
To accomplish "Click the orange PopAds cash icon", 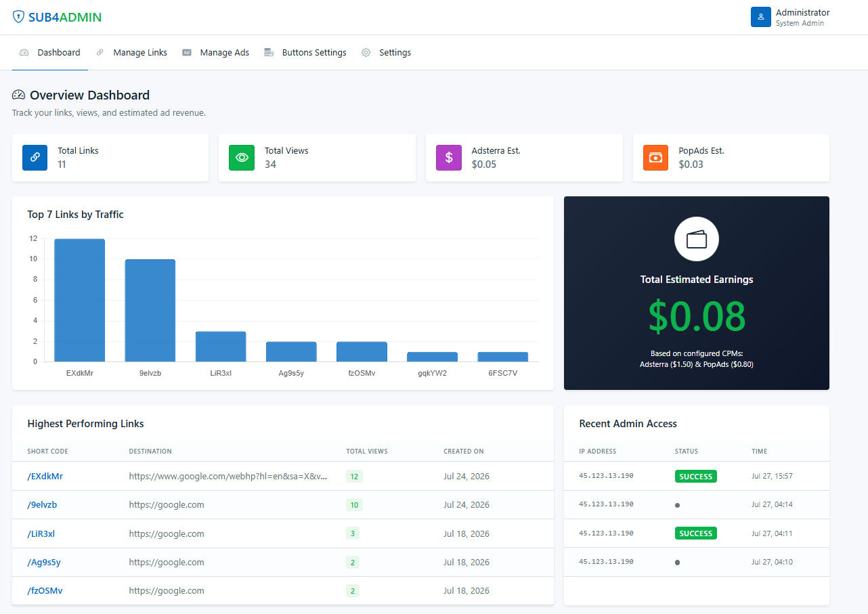I will (x=655, y=157).
